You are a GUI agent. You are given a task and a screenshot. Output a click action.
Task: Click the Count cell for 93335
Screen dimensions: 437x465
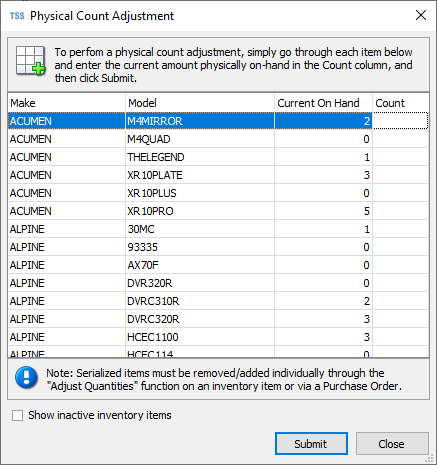(401, 247)
